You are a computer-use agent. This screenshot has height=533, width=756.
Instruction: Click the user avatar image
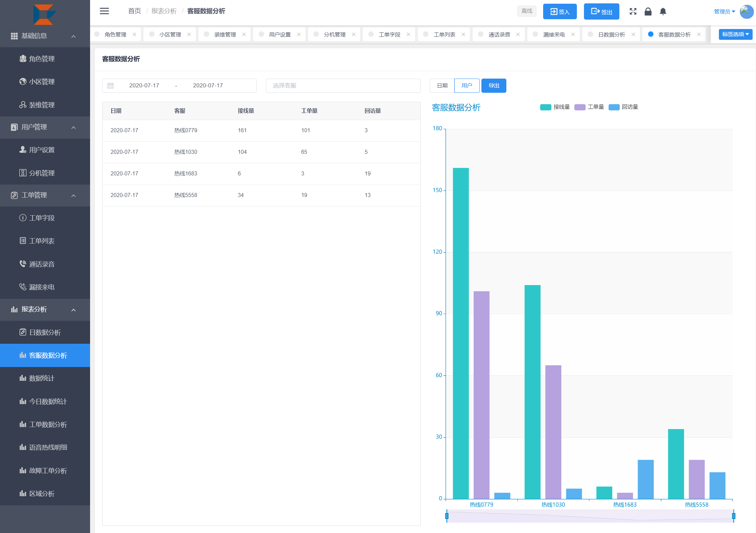(746, 11)
